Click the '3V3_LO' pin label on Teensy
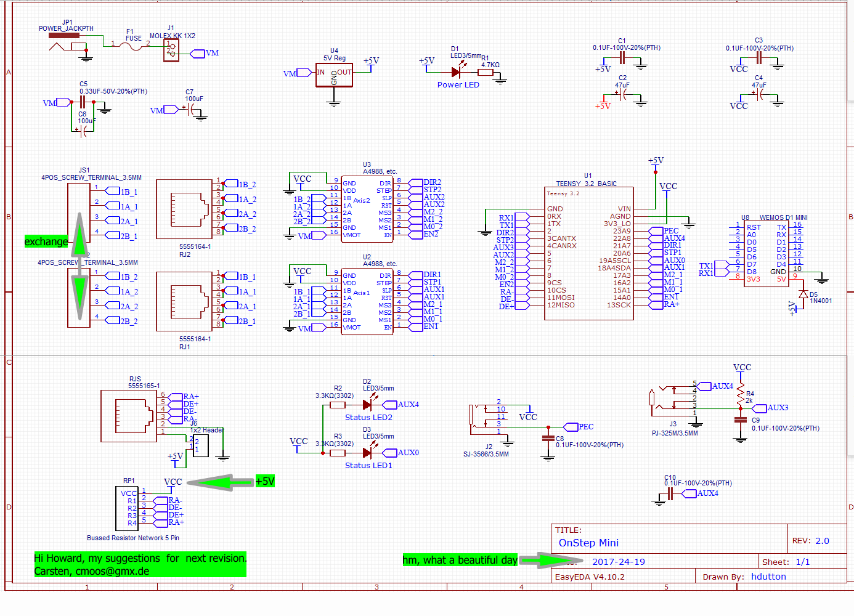854x616 pixels. (617, 224)
